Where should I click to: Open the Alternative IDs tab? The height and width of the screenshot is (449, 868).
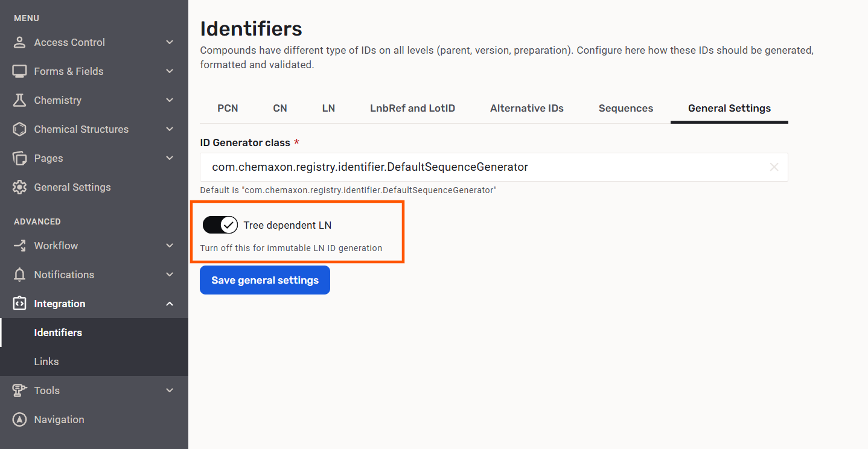pos(526,109)
